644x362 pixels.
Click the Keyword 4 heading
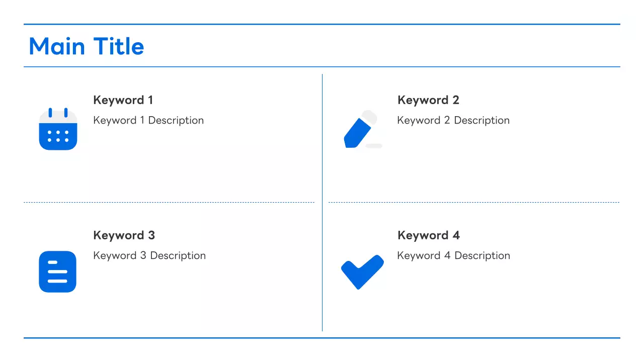(429, 235)
